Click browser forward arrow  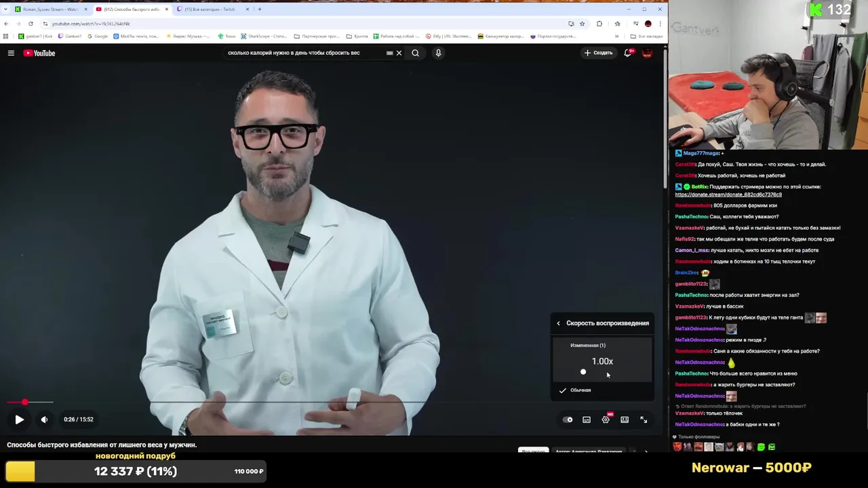pos(18,24)
